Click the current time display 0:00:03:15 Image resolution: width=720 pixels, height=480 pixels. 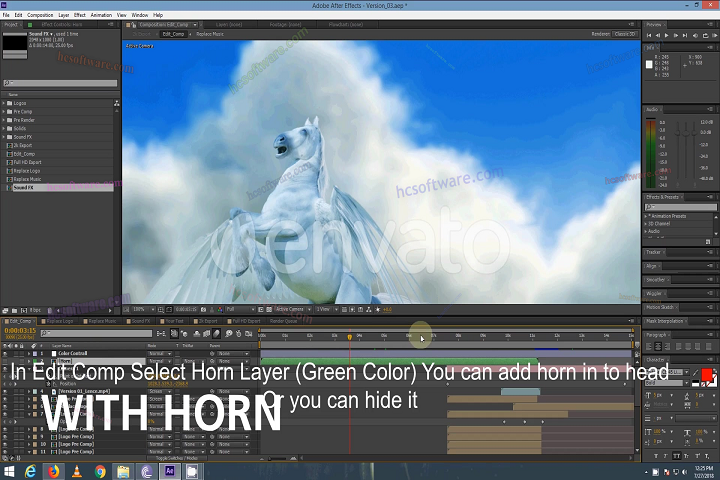coord(20,331)
